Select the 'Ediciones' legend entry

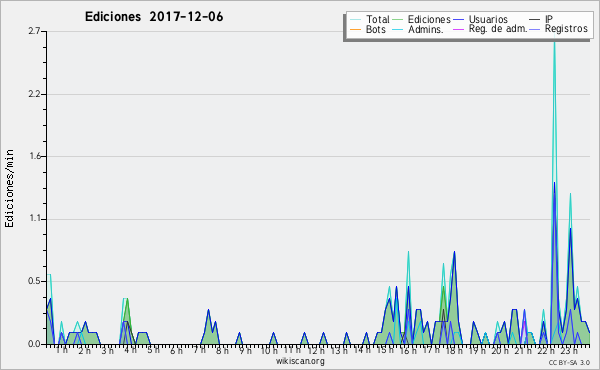(x=422, y=19)
